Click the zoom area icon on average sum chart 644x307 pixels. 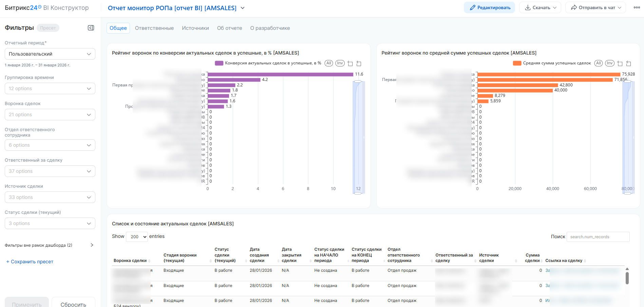point(620,63)
